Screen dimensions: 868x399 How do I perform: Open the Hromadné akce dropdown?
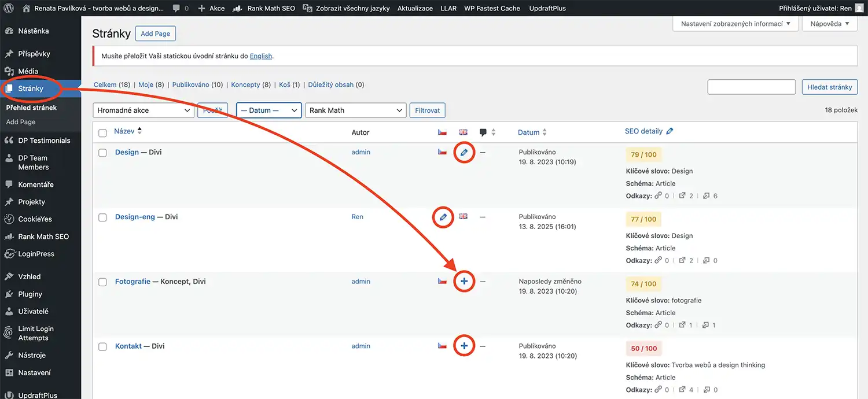pyautogui.click(x=143, y=110)
